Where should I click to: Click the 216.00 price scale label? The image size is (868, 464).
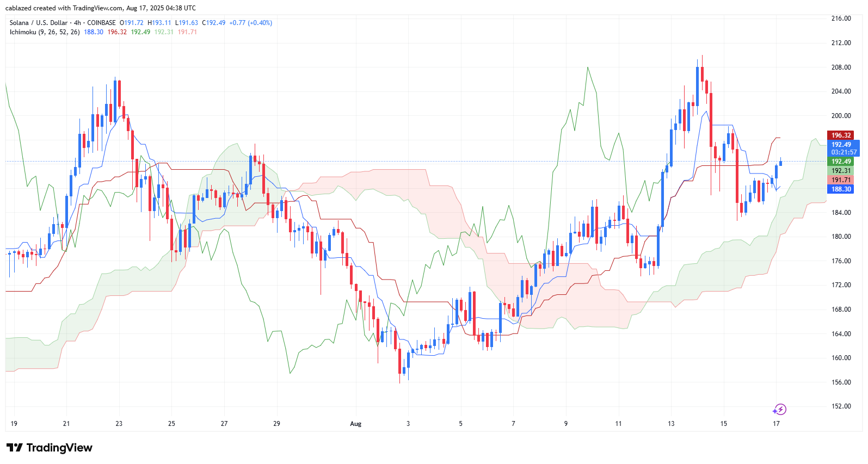[x=841, y=18]
